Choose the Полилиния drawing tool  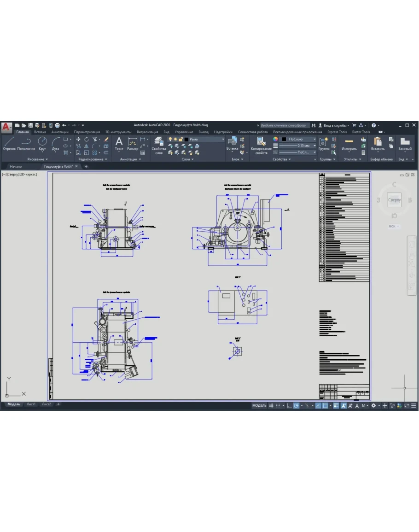[26, 143]
